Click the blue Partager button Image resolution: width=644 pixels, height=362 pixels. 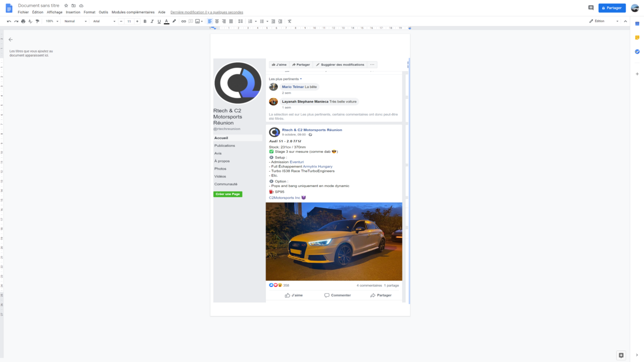[x=612, y=8]
